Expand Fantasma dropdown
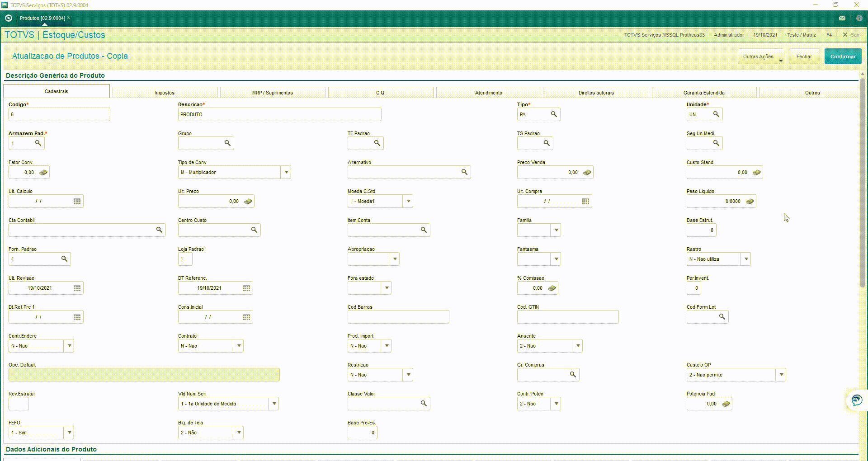 tap(556, 259)
